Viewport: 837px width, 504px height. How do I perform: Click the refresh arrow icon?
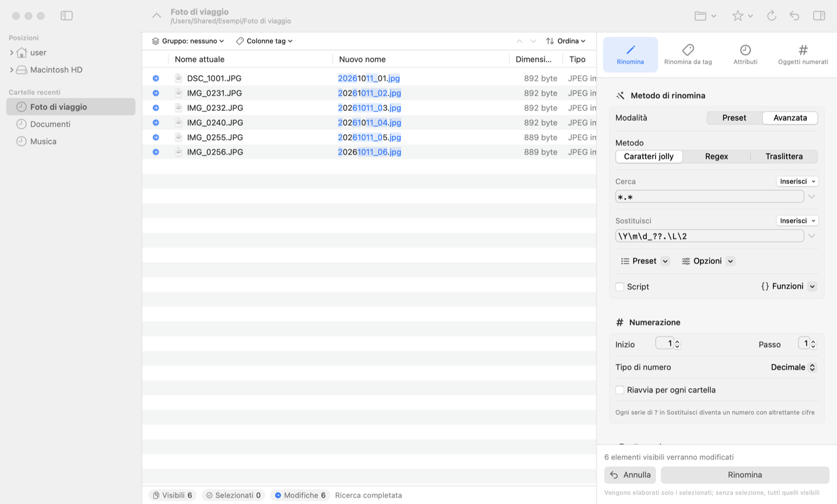pyautogui.click(x=772, y=16)
